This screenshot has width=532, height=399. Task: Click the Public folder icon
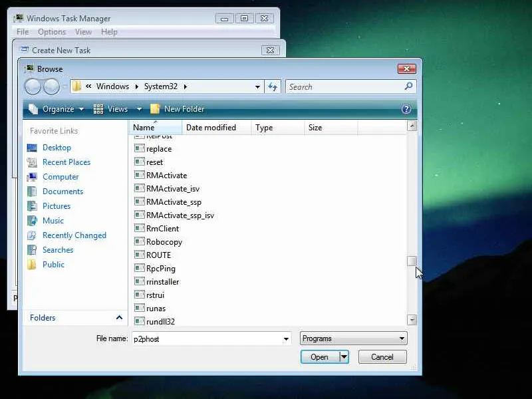32,264
